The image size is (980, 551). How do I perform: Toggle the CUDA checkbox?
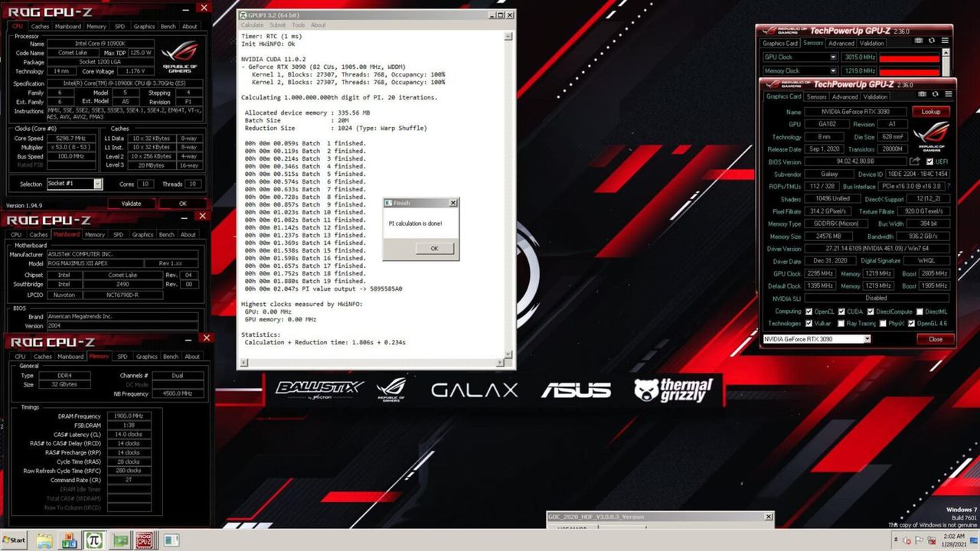click(842, 311)
